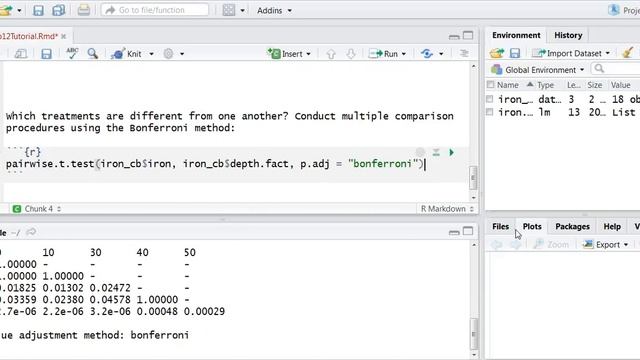Viewport: 640px width, 360px height.
Task: Click the publish icon in editor toolbar
Action: tap(427, 53)
